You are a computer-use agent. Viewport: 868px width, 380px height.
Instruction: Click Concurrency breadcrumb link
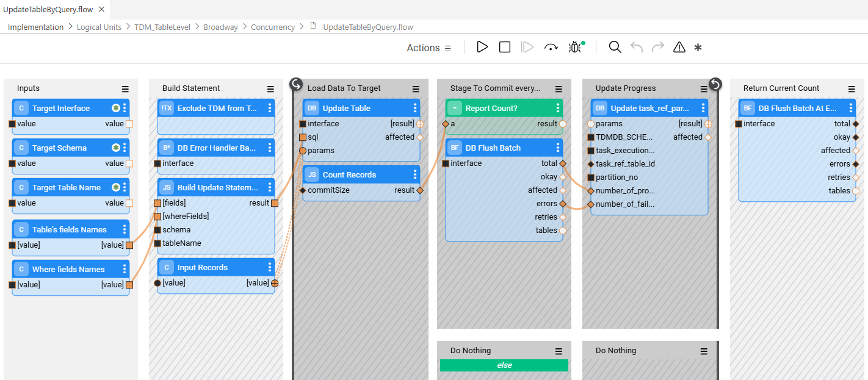coord(272,27)
